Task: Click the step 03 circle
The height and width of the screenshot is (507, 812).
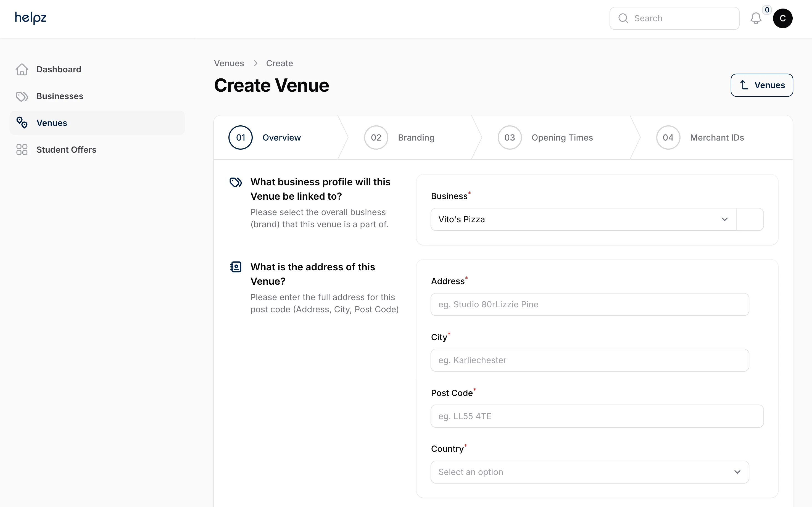Action: click(x=510, y=138)
